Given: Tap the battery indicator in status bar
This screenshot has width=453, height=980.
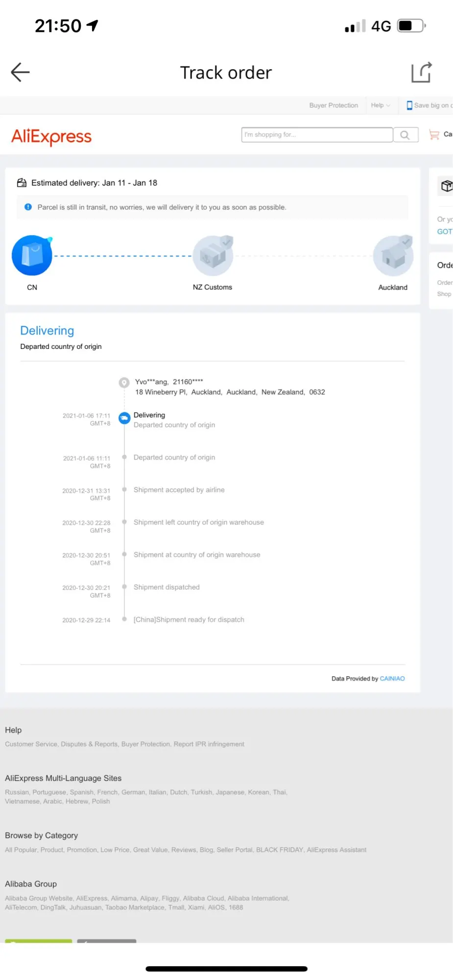Looking at the screenshot, I should tap(411, 25).
